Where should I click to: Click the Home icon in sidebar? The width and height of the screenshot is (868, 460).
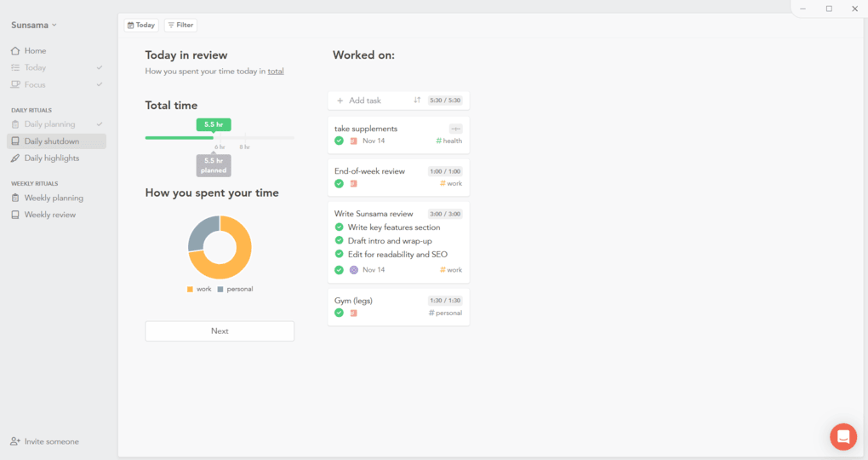coord(15,51)
